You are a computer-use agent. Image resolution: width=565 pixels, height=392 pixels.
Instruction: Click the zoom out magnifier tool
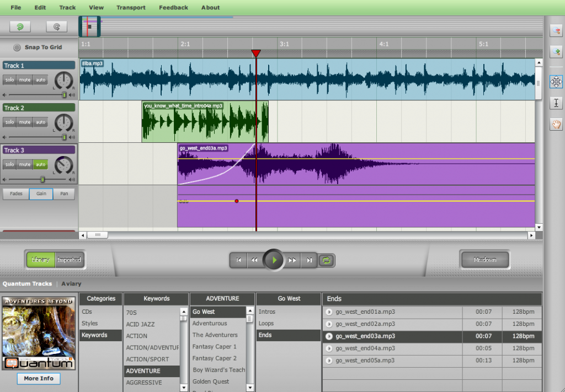coord(556,30)
